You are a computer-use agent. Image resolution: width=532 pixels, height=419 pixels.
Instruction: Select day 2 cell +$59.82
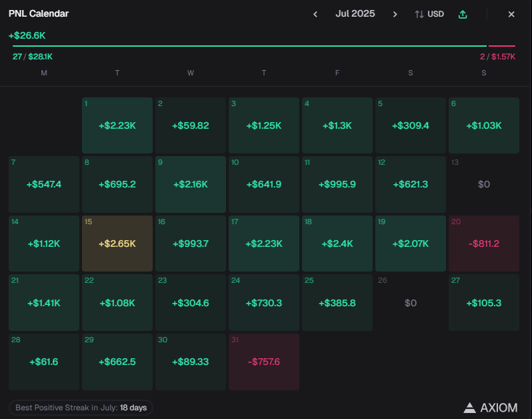pos(191,125)
